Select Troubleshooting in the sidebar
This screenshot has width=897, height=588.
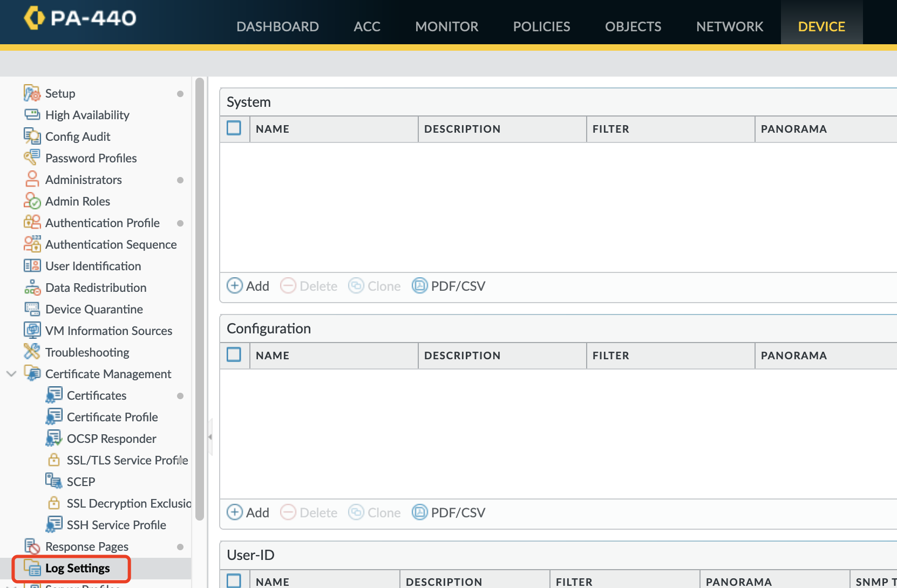point(87,352)
